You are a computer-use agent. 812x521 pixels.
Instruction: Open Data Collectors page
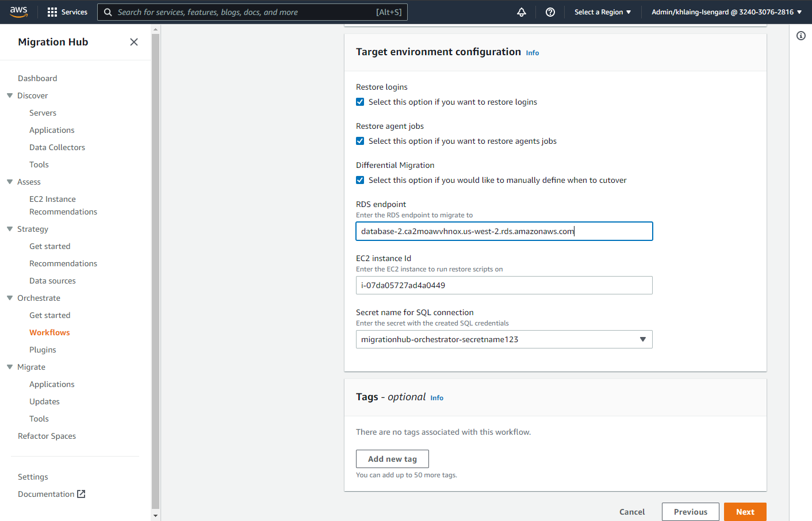[x=57, y=147]
